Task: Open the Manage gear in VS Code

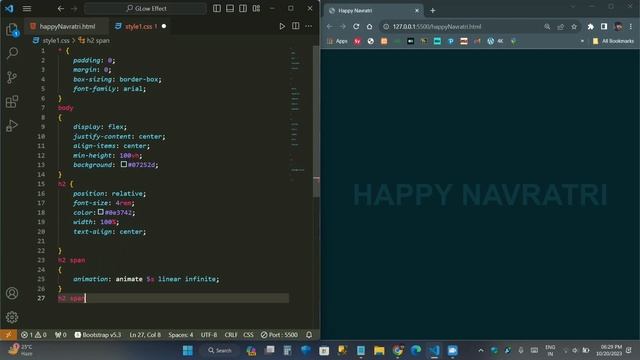Action: point(12,317)
